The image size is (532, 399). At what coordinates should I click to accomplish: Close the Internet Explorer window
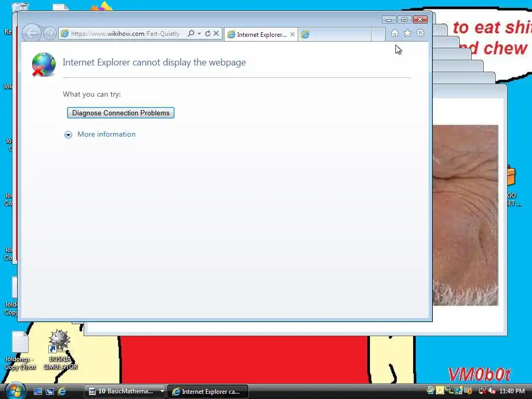point(420,20)
